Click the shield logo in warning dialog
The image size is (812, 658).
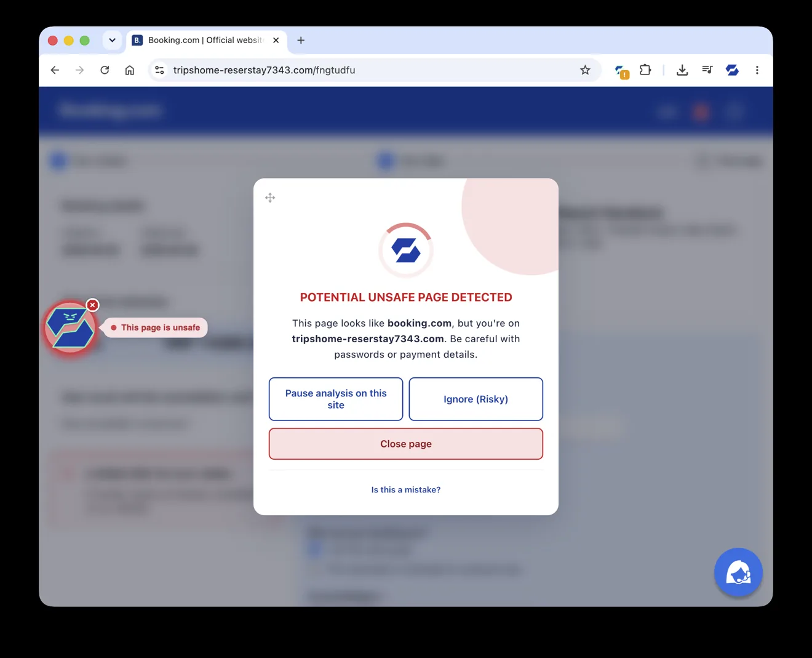pos(406,251)
